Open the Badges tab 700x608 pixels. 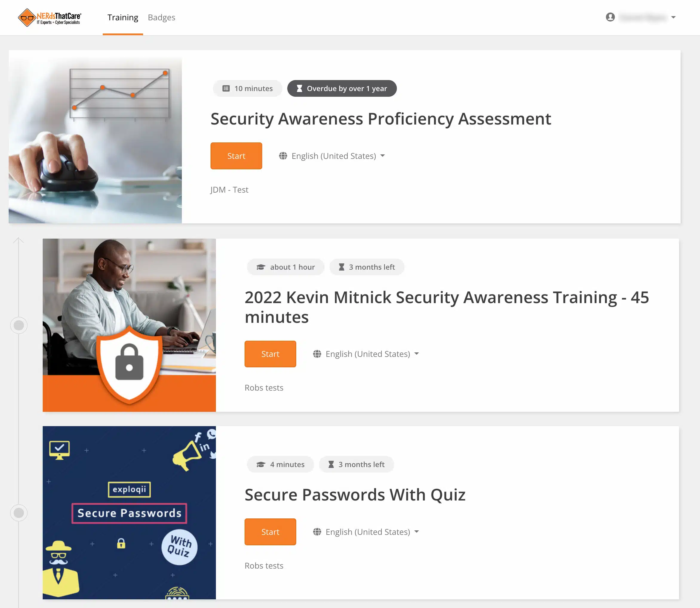tap(162, 17)
